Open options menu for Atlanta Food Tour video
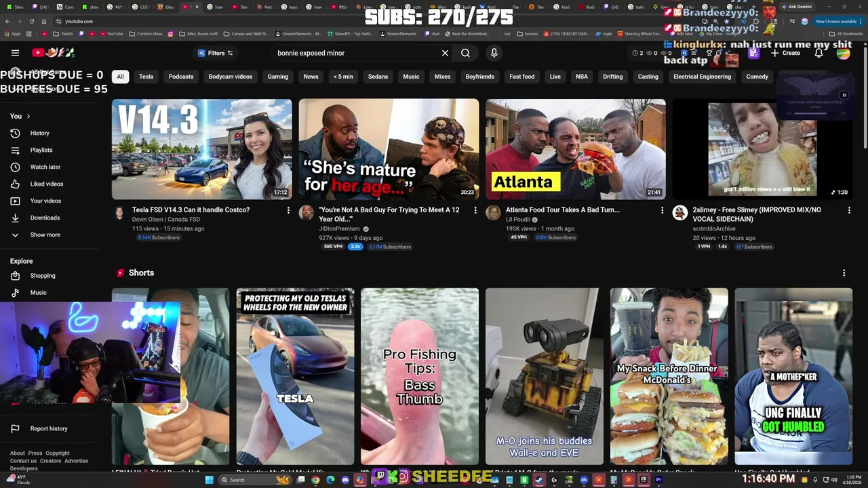The height and width of the screenshot is (488, 868). 662,210
